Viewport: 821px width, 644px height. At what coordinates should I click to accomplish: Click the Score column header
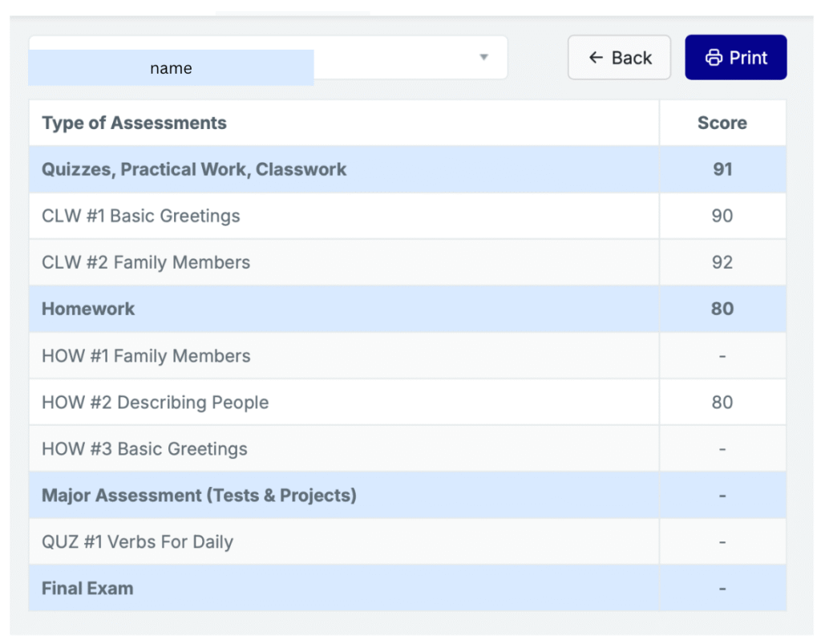722,123
